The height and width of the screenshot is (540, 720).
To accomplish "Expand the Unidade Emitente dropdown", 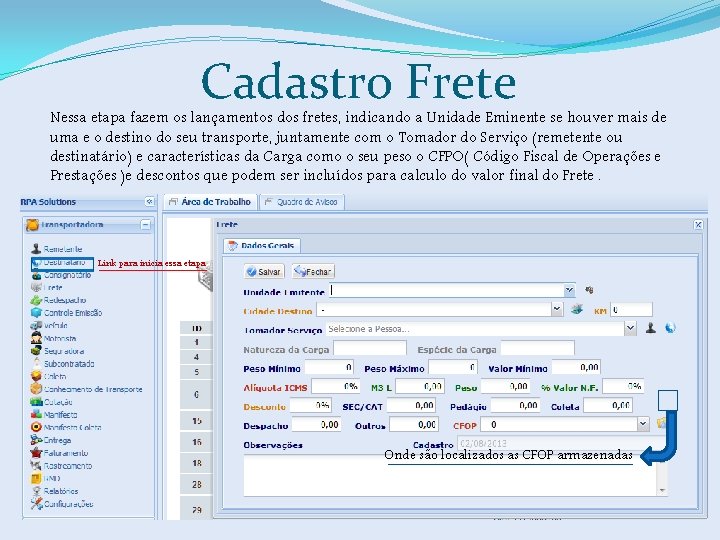I will [x=569, y=290].
